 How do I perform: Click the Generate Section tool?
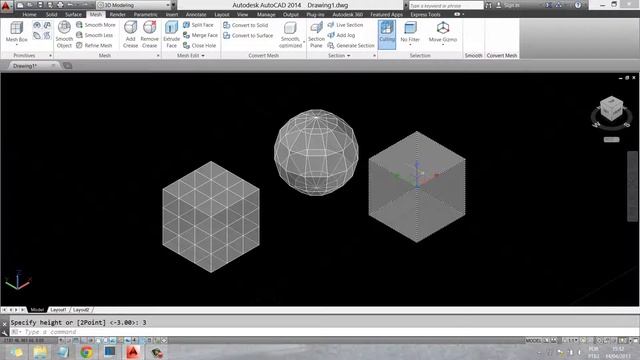[x=351, y=45]
